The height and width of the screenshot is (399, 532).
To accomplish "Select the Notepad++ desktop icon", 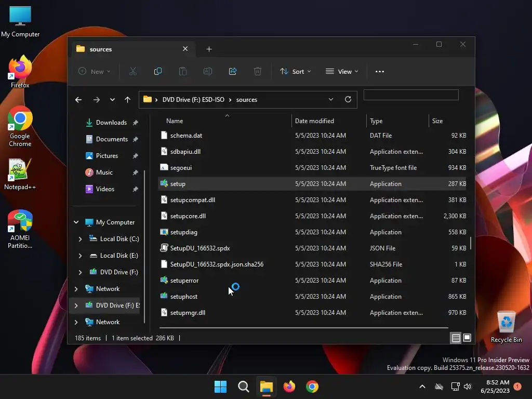I will tap(20, 174).
